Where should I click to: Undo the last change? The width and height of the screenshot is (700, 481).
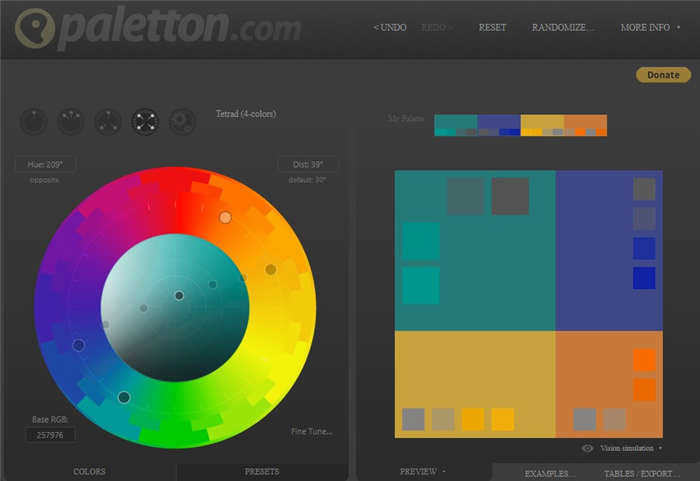point(390,28)
